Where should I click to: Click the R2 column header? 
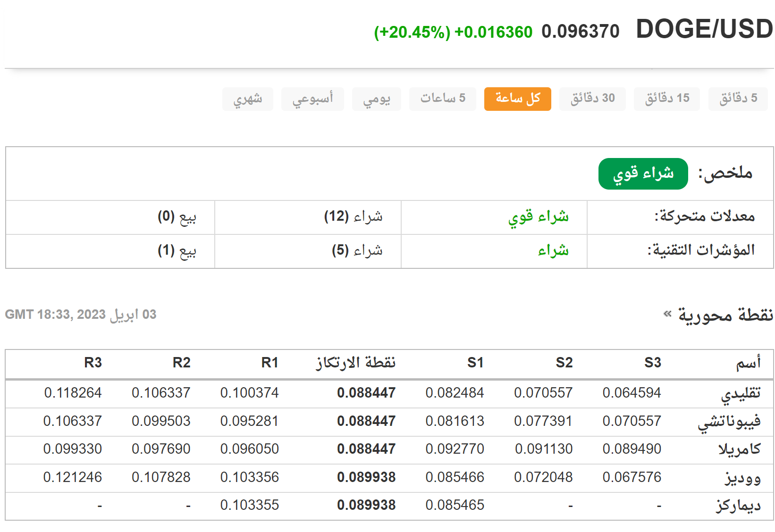[182, 363]
